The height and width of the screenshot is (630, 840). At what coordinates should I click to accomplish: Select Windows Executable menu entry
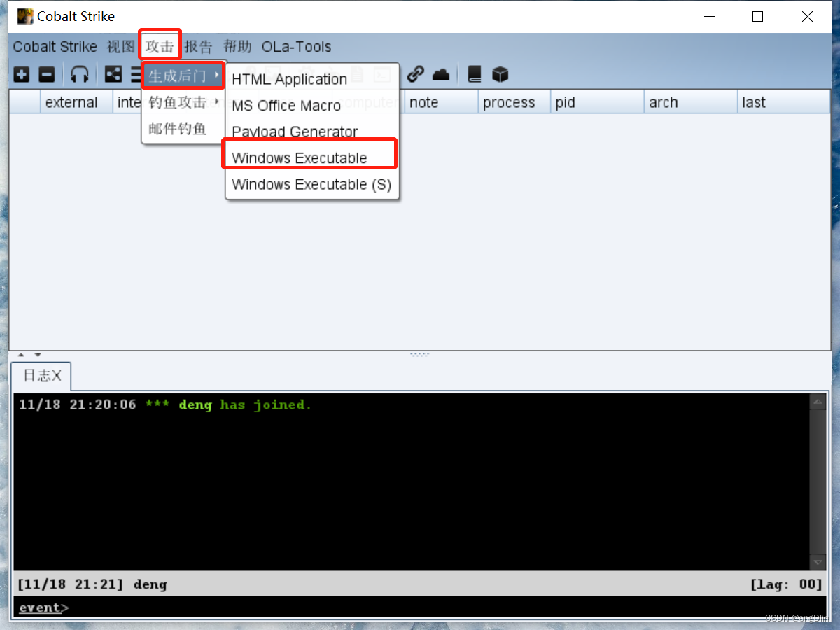[312, 158]
